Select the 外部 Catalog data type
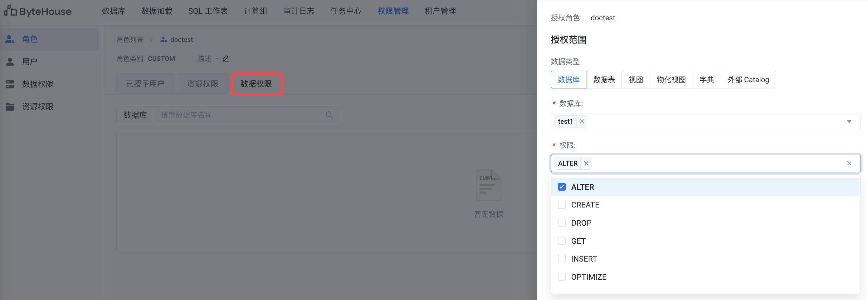This screenshot has height=300, width=868. (x=748, y=80)
